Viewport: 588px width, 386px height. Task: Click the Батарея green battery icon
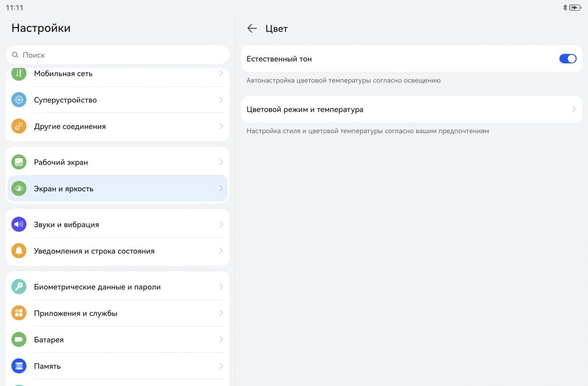19,340
